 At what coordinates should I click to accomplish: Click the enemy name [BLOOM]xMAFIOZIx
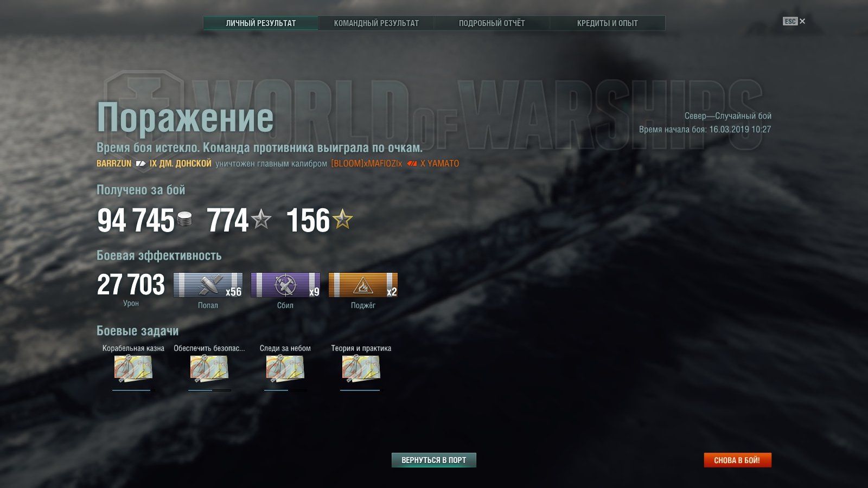[367, 163]
